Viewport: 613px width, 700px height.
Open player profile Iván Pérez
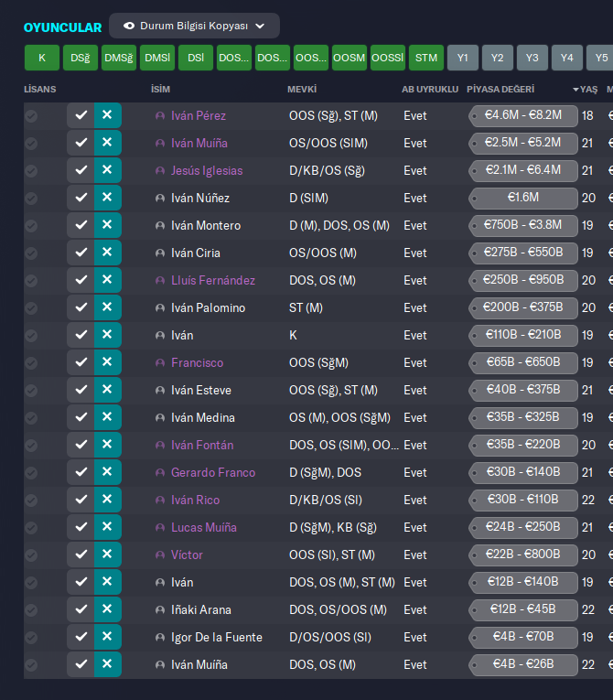click(x=199, y=115)
